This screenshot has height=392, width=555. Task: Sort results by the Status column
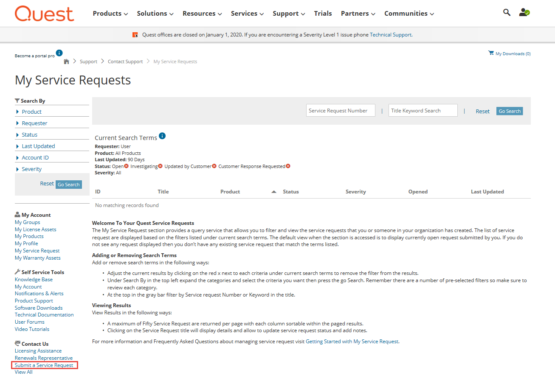tap(291, 192)
